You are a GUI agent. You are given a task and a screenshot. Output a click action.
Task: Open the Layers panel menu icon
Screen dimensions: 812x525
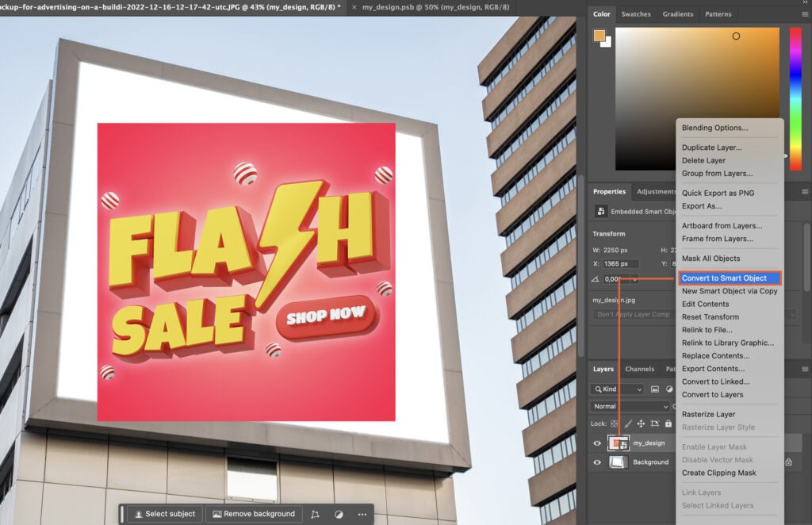coord(805,369)
